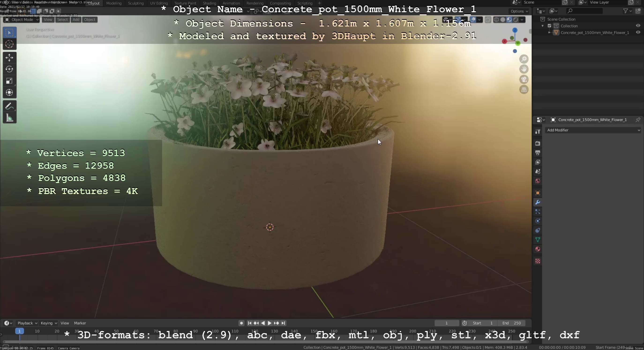The image size is (644, 350).
Task: Switch to the Animation workspace tab
Action: 231,3
